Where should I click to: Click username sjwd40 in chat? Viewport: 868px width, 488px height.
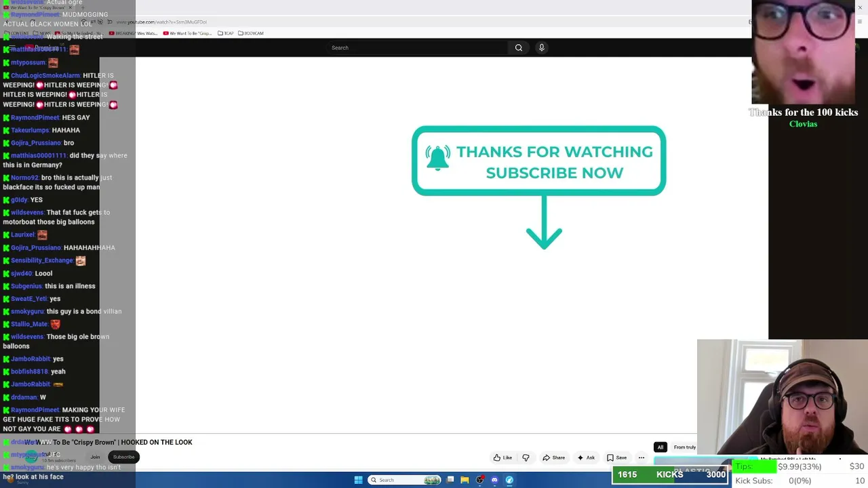coord(22,273)
